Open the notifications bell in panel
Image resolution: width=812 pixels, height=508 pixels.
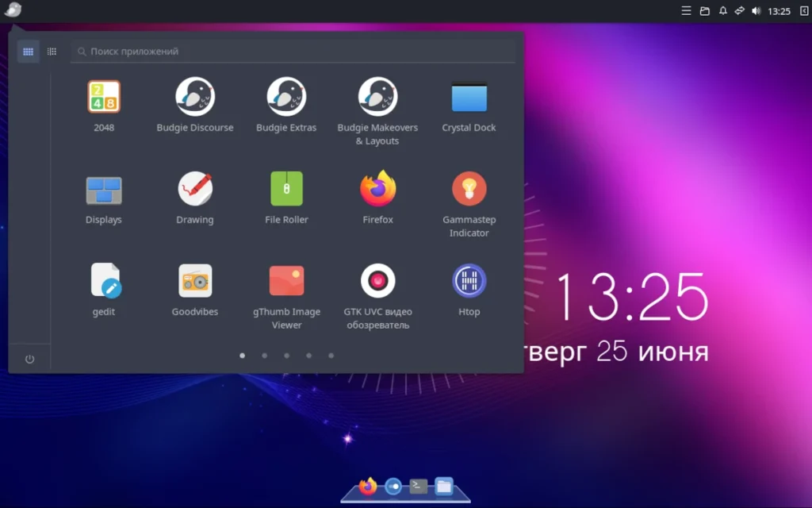pos(723,11)
